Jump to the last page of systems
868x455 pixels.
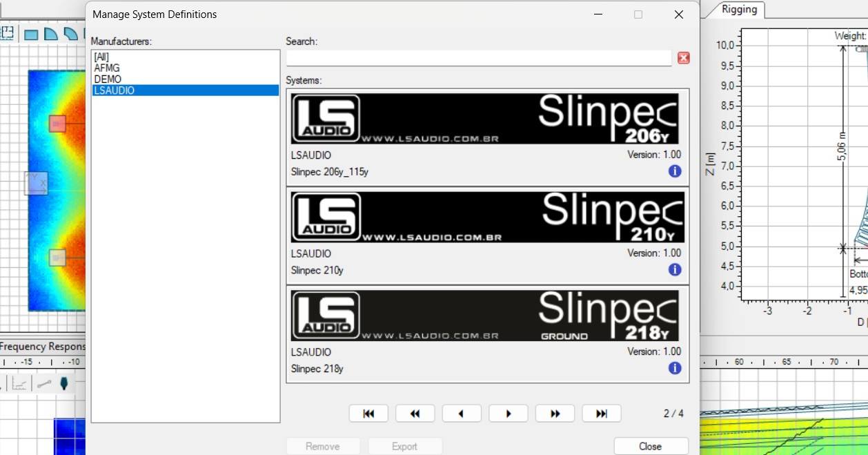click(602, 414)
